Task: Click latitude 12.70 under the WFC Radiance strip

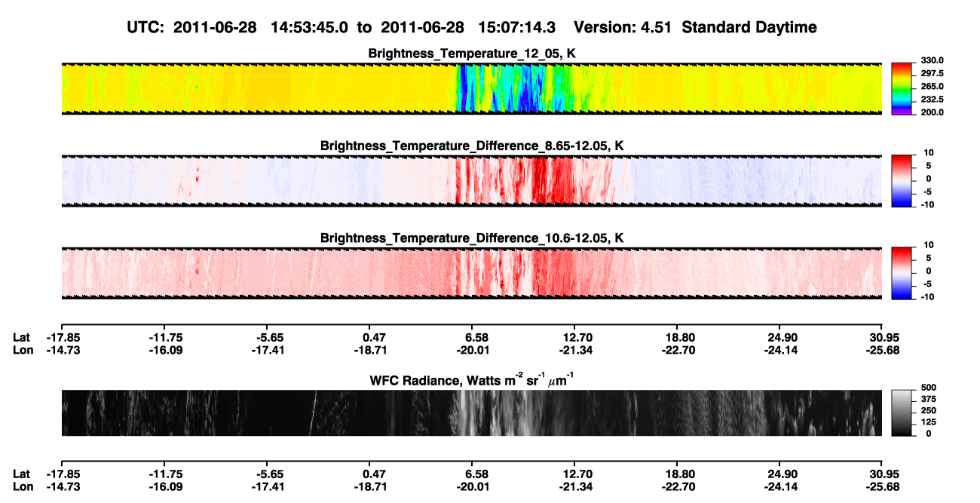Action: click(x=575, y=474)
